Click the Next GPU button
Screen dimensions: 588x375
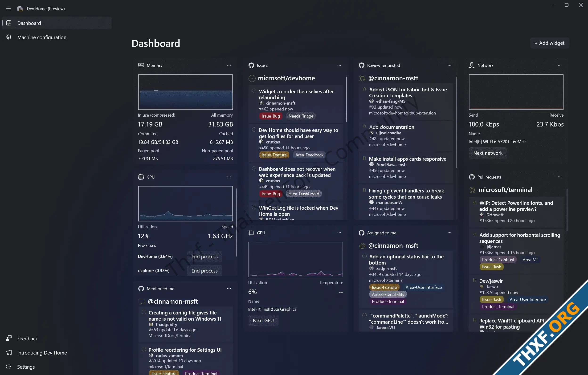[x=263, y=321]
